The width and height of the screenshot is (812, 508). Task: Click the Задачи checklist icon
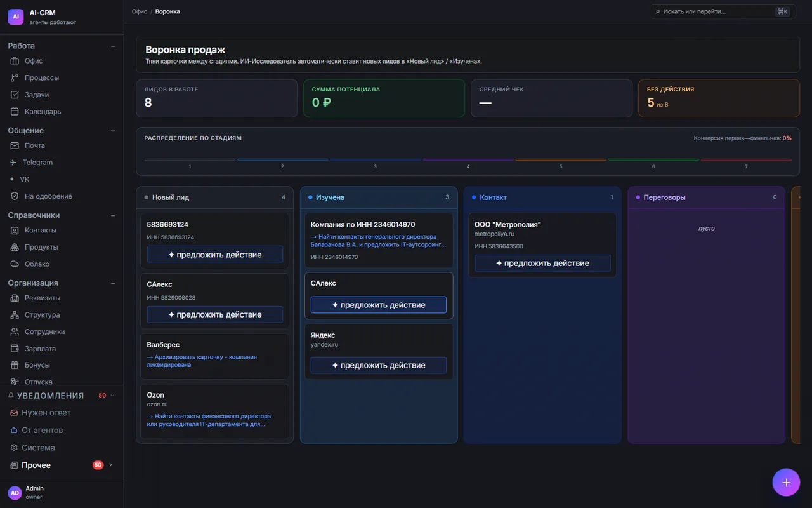pos(15,95)
